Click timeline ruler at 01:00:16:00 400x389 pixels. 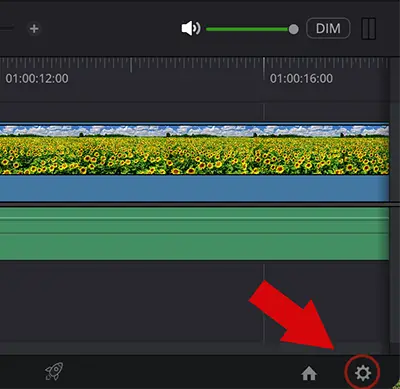click(x=301, y=79)
